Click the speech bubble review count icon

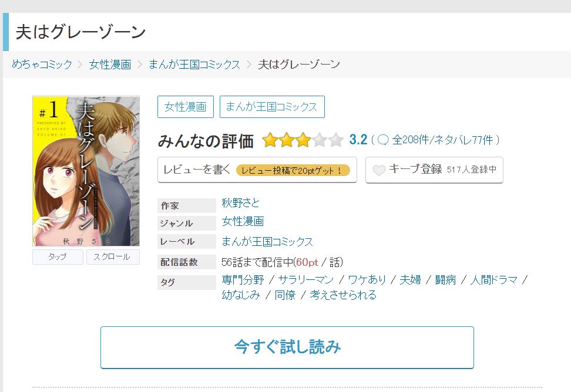(x=383, y=140)
